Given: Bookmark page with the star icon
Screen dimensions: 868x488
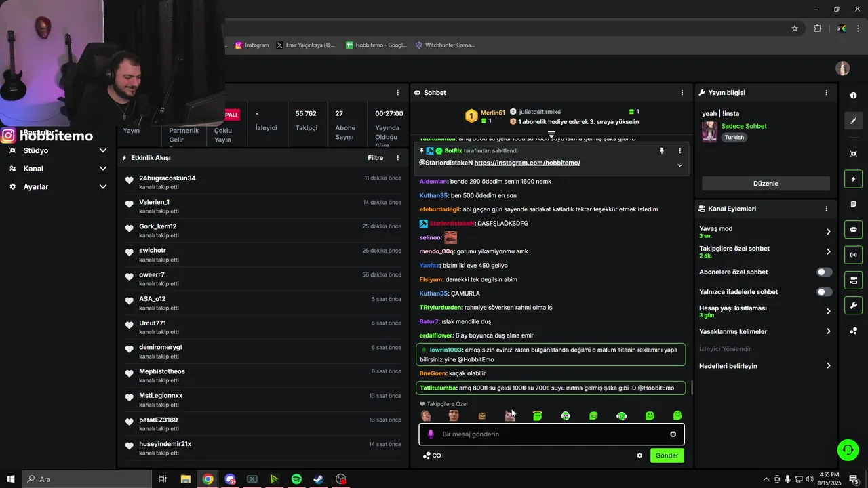Looking at the screenshot, I should coord(795,28).
